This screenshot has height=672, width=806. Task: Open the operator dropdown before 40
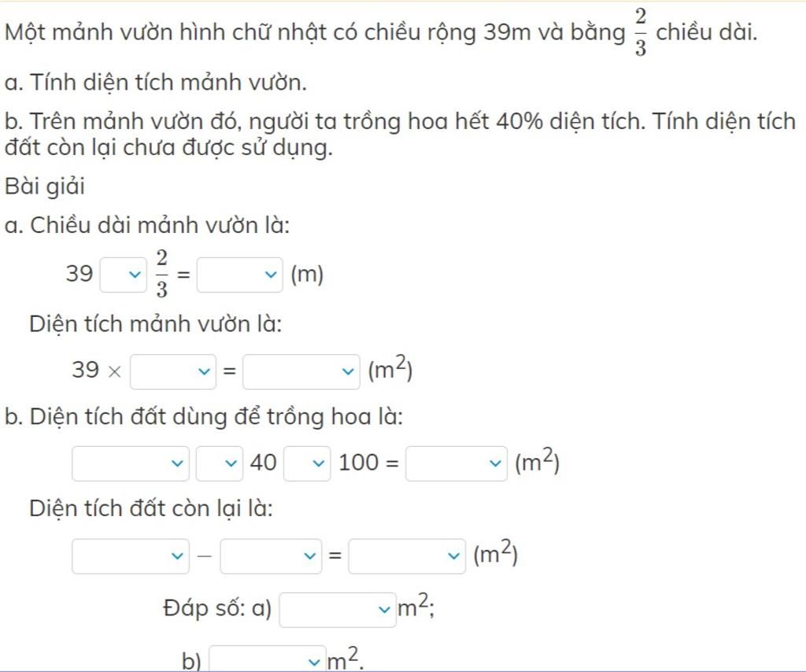click(x=220, y=463)
